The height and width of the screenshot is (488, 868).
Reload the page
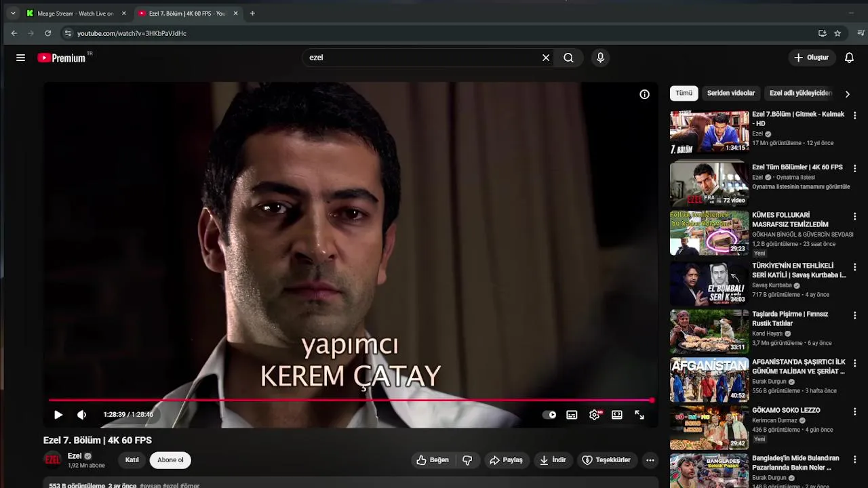pos(47,33)
